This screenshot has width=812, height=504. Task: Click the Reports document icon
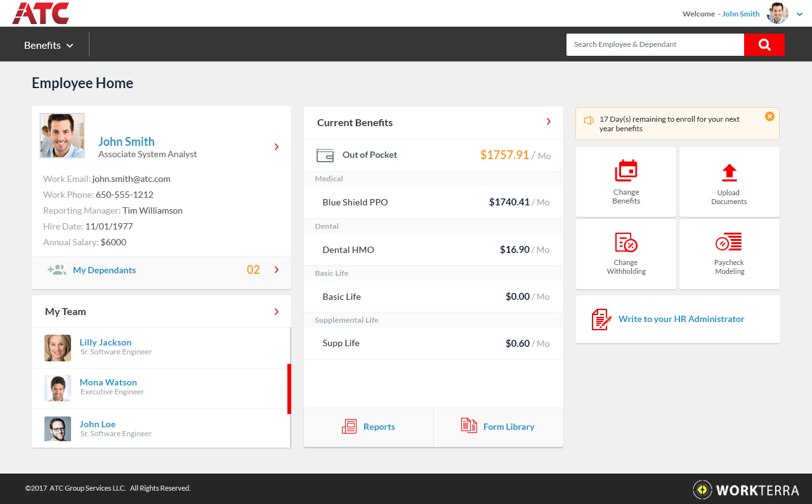349,427
